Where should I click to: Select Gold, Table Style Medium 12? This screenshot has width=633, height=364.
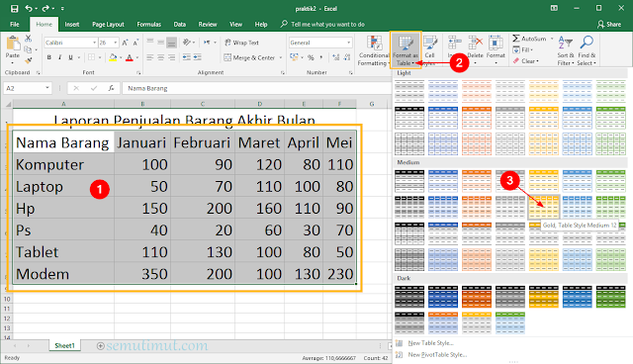tap(544, 208)
